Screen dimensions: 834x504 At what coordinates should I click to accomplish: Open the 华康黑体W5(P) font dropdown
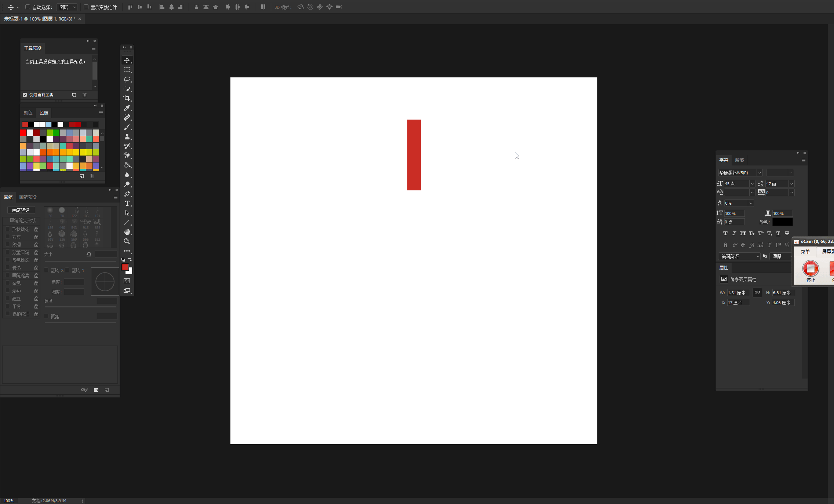(x=740, y=173)
